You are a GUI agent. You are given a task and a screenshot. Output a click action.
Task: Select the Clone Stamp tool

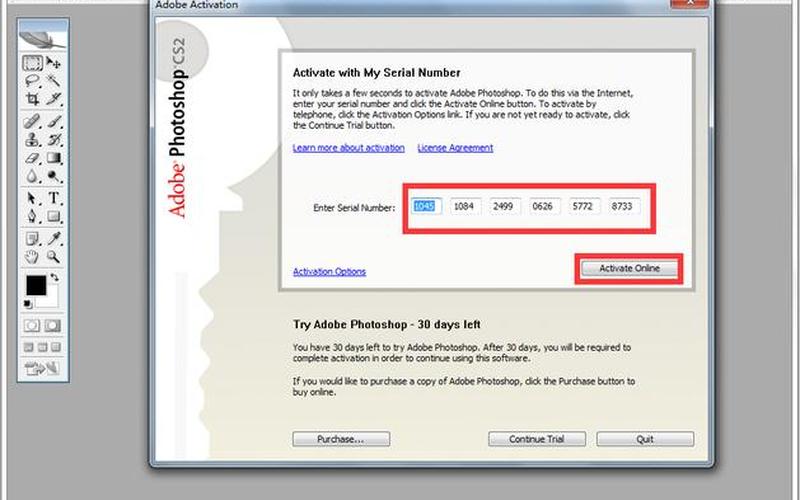[x=32, y=139]
